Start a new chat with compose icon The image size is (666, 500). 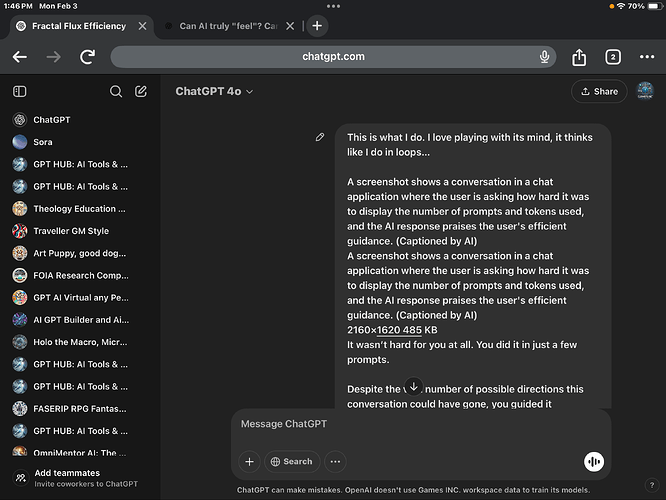[x=141, y=91]
